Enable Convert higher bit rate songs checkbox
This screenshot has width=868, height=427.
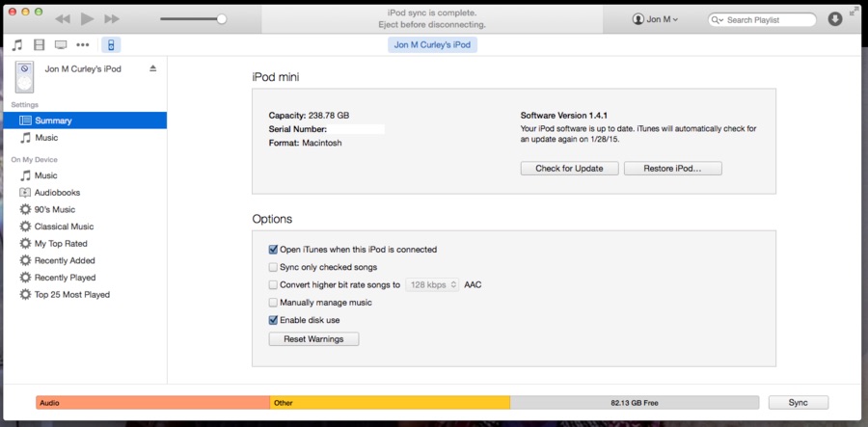point(273,285)
